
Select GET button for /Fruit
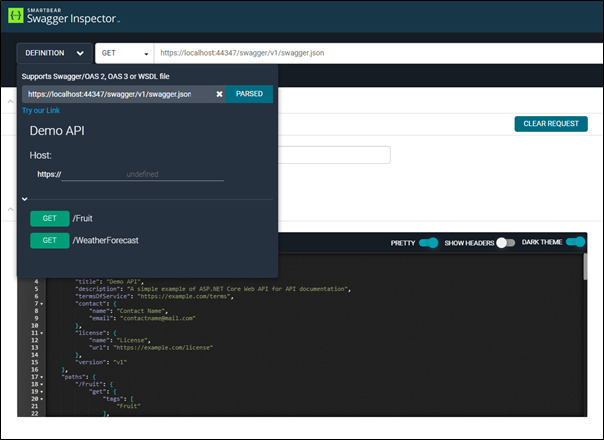tap(50, 218)
